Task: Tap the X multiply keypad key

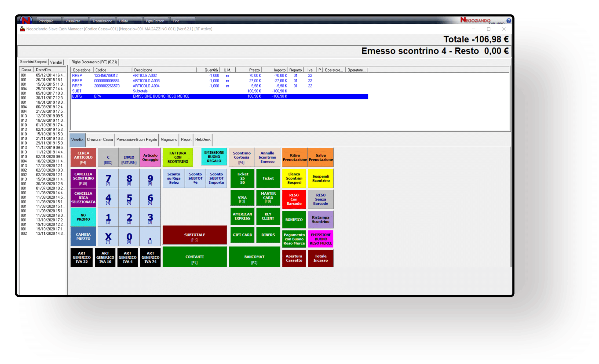Action: click(108, 237)
